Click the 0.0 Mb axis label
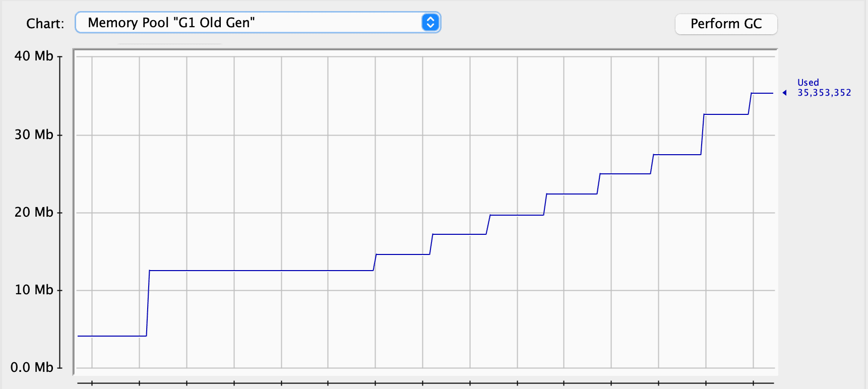Screen dimensions: 868x389 pos(32,367)
